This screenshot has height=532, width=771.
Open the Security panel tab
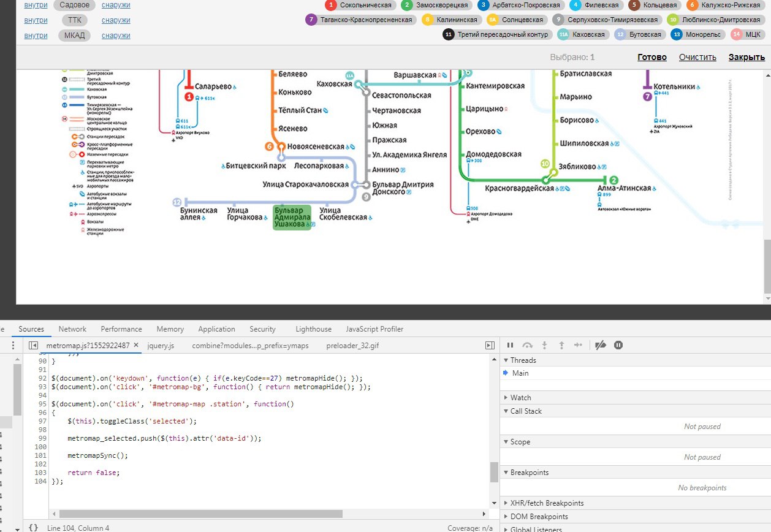pyautogui.click(x=262, y=329)
